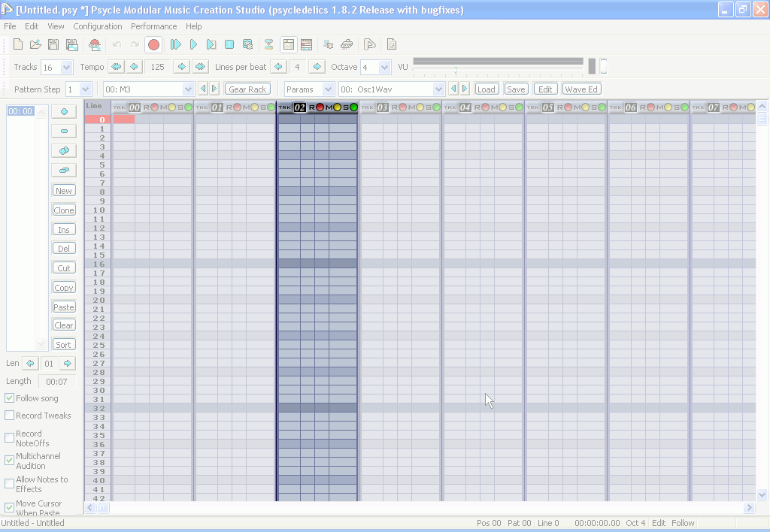Screen dimensions: 770x532
Task: Click the Wave Ed button
Action: [581, 89]
